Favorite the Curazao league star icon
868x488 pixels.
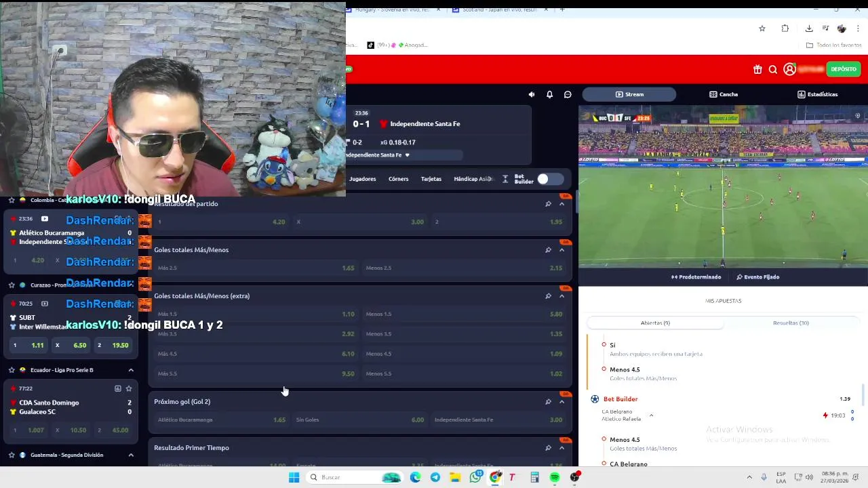pos(12,285)
